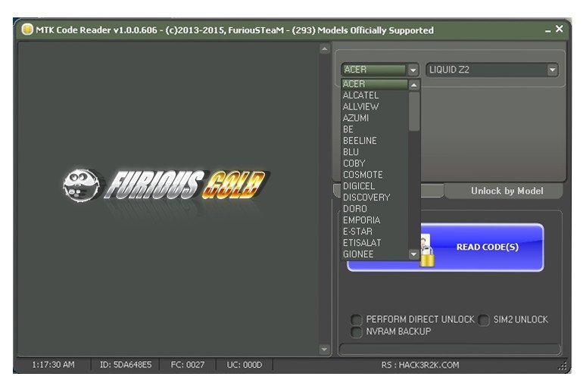The height and width of the screenshot is (392, 583).
Task: Select DIGICEL from the brand list
Action: (x=375, y=186)
